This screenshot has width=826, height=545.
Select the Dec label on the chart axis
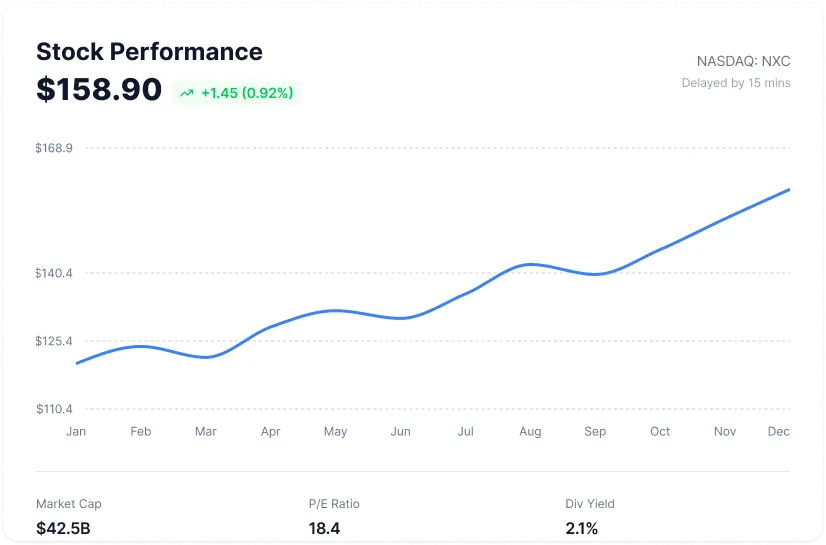pyautogui.click(x=780, y=431)
